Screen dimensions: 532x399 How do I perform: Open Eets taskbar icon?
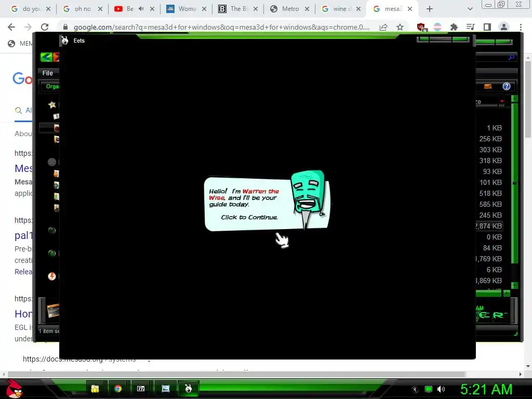[188, 389]
